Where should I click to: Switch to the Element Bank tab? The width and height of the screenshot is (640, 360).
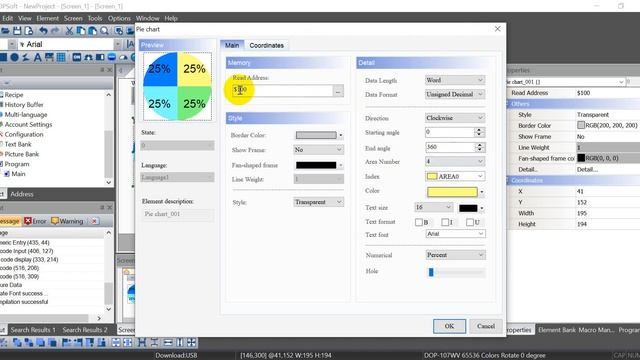556,330
